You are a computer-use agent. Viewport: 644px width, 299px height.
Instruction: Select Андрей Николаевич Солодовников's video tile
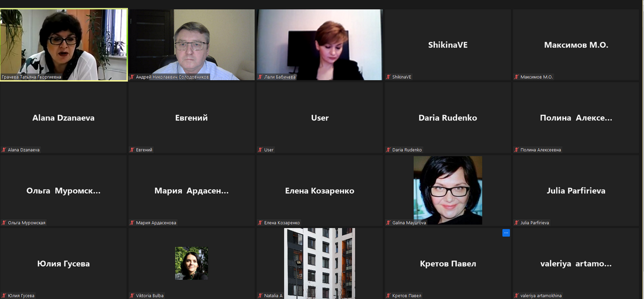pos(192,45)
